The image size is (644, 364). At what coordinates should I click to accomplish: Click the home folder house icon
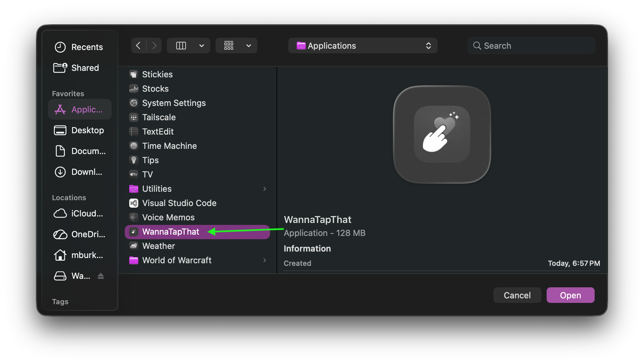60,255
